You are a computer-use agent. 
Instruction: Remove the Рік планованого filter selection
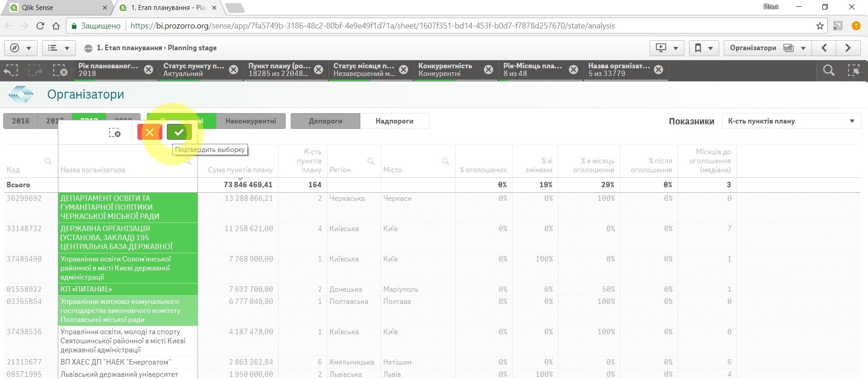[148, 70]
